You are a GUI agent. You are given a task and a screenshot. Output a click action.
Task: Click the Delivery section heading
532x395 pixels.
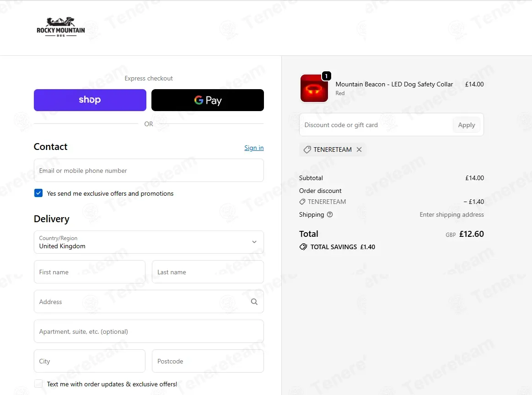(52, 219)
